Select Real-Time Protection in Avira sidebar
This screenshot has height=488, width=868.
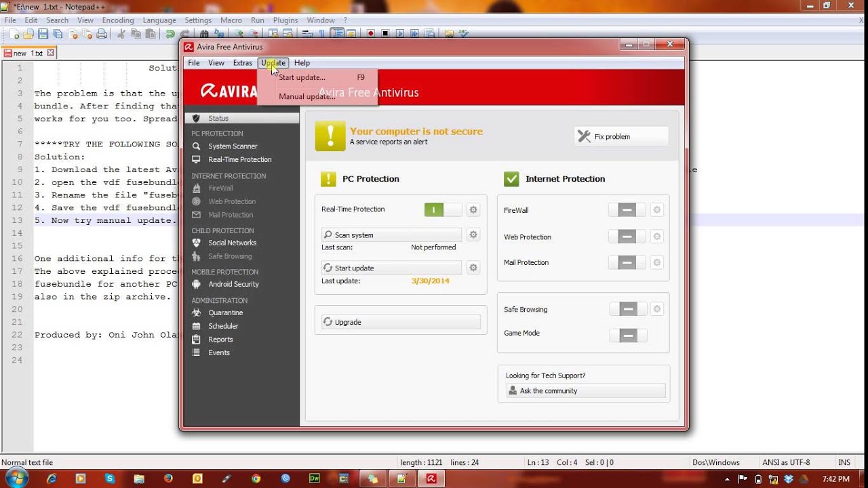pos(241,160)
